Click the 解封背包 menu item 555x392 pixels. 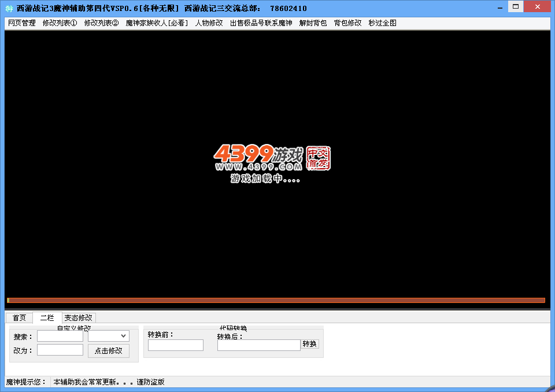pyautogui.click(x=313, y=23)
